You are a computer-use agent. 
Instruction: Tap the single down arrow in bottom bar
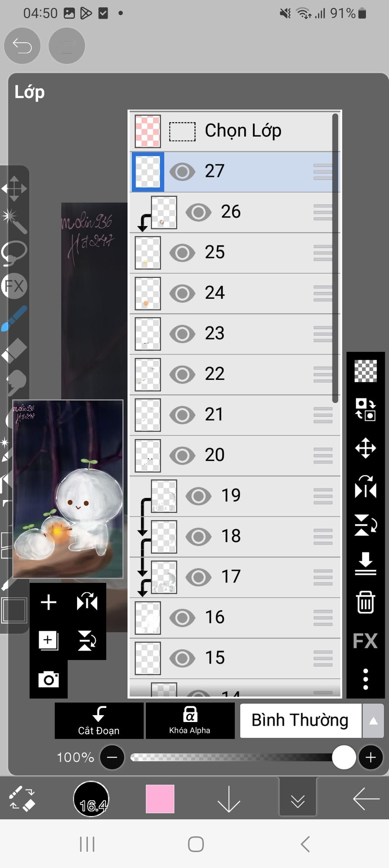(229, 799)
